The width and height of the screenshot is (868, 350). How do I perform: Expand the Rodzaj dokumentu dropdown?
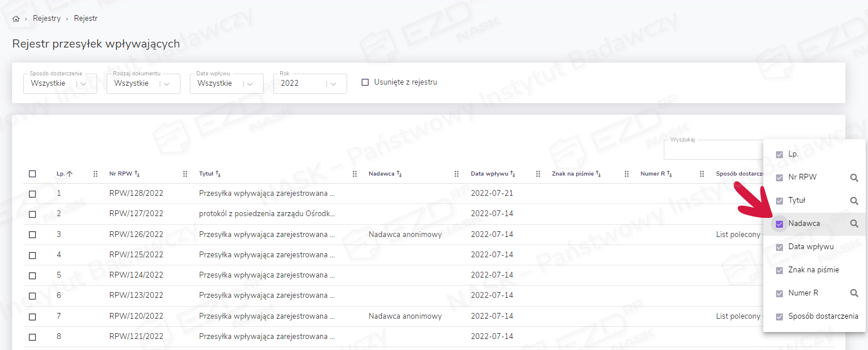[143, 83]
